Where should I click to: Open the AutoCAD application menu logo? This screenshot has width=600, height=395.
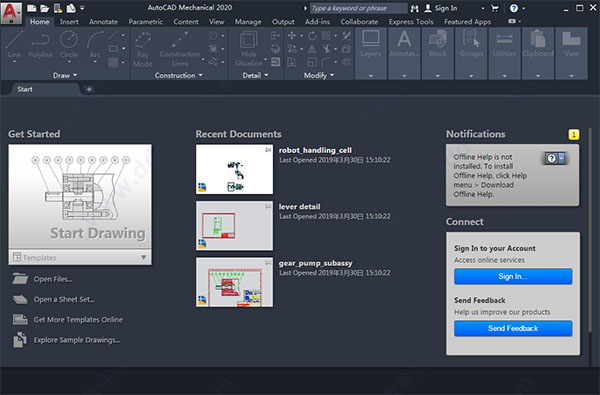pos(11,12)
